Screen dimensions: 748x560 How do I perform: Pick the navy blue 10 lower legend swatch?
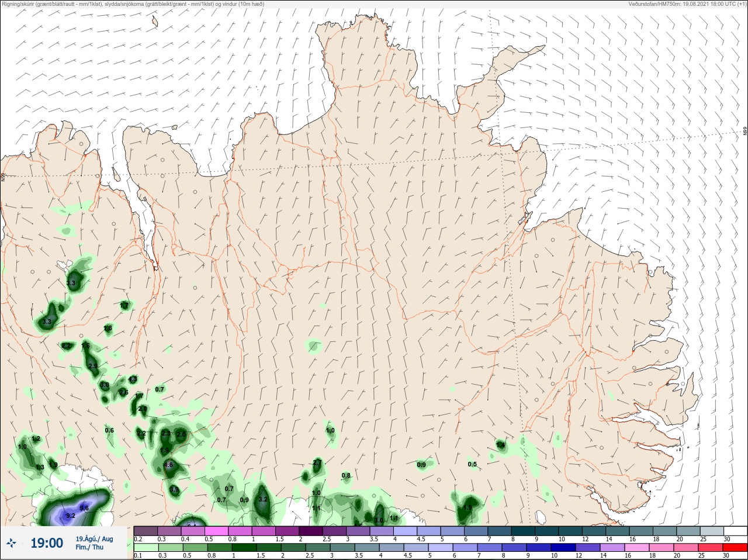pyautogui.click(x=563, y=547)
